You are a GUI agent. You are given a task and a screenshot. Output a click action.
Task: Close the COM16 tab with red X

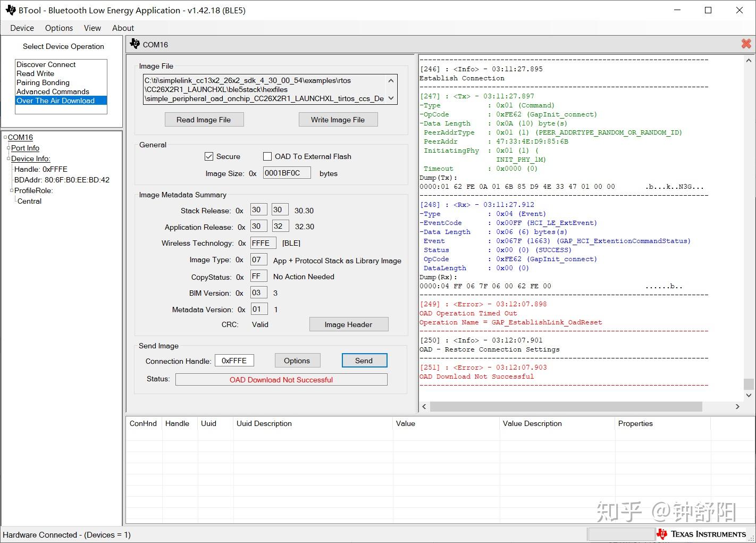pos(746,44)
